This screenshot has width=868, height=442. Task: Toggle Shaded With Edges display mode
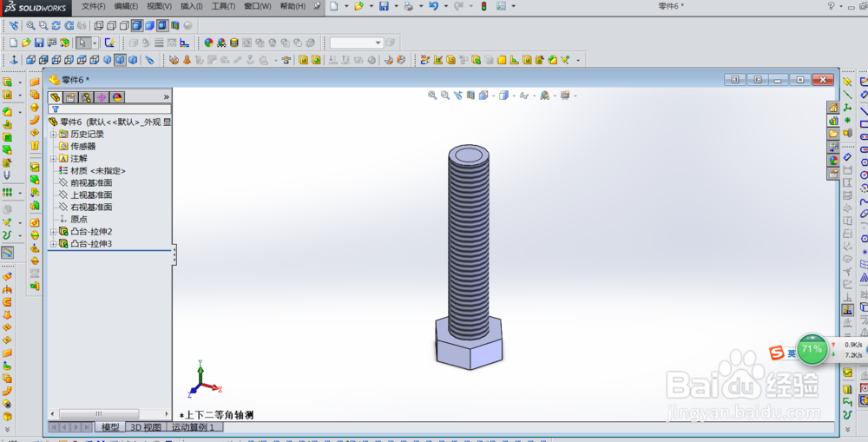coord(136,25)
